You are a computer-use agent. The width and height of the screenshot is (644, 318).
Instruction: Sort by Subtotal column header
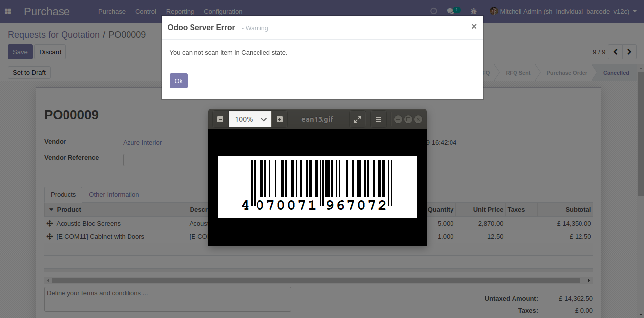(x=578, y=210)
